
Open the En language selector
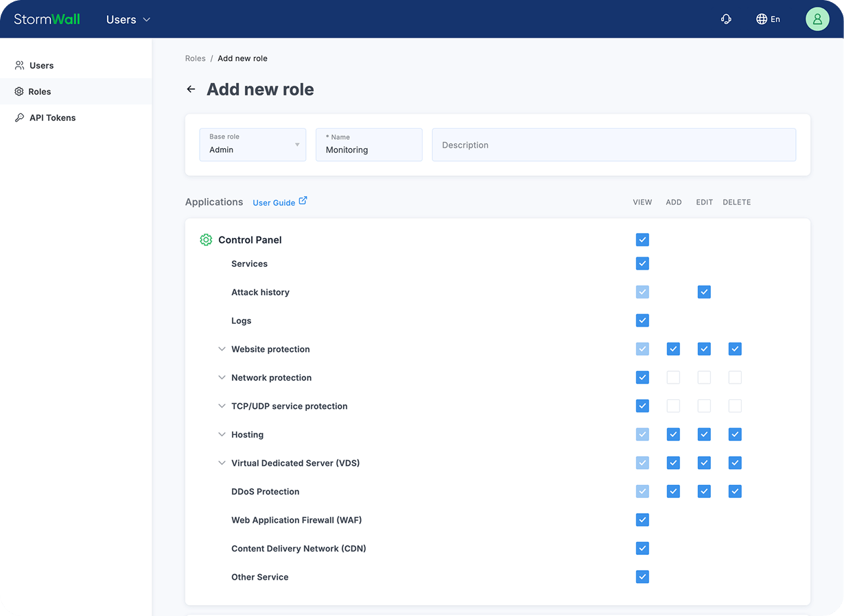[768, 19]
